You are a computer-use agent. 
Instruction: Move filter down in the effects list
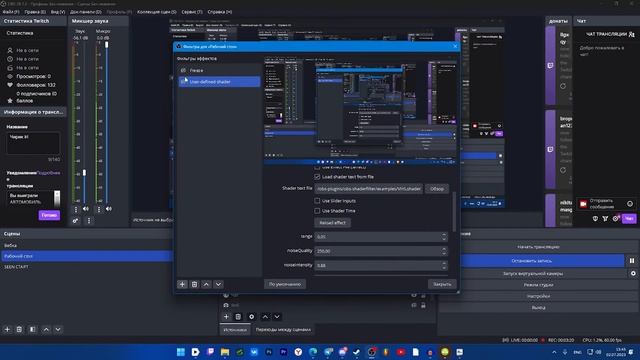pos(218,284)
